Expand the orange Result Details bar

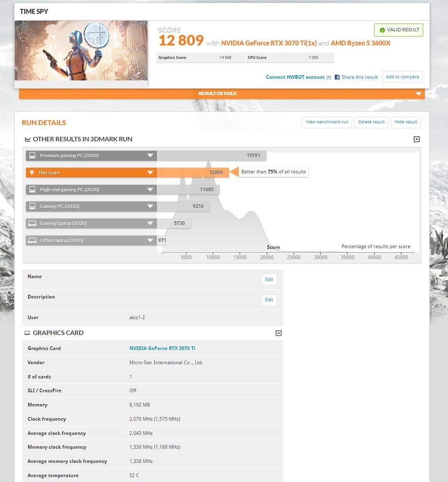coord(222,93)
